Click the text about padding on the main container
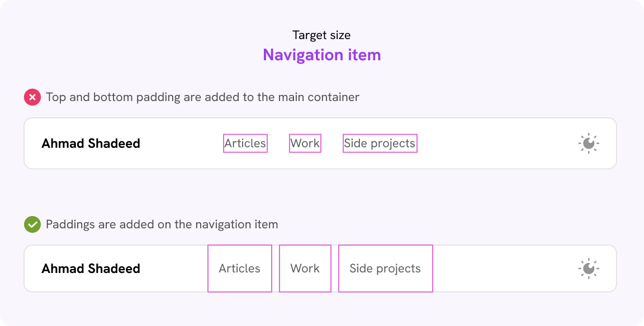This screenshot has height=326, width=644. pyautogui.click(x=203, y=97)
